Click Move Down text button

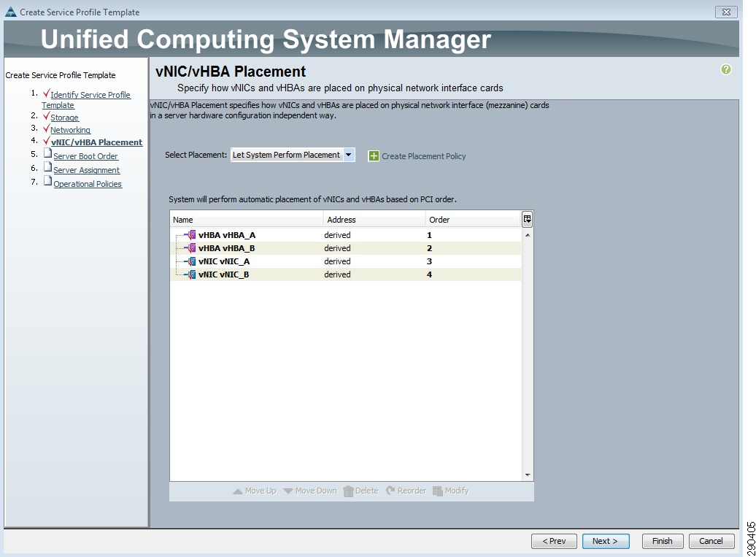pyautogui.click(x=316, y=491)
